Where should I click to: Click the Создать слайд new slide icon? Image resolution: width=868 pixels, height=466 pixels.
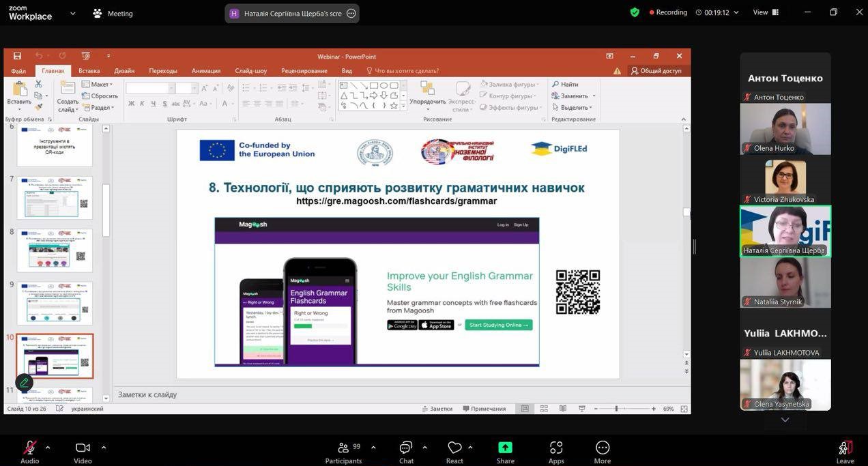(x=68, y=89)
